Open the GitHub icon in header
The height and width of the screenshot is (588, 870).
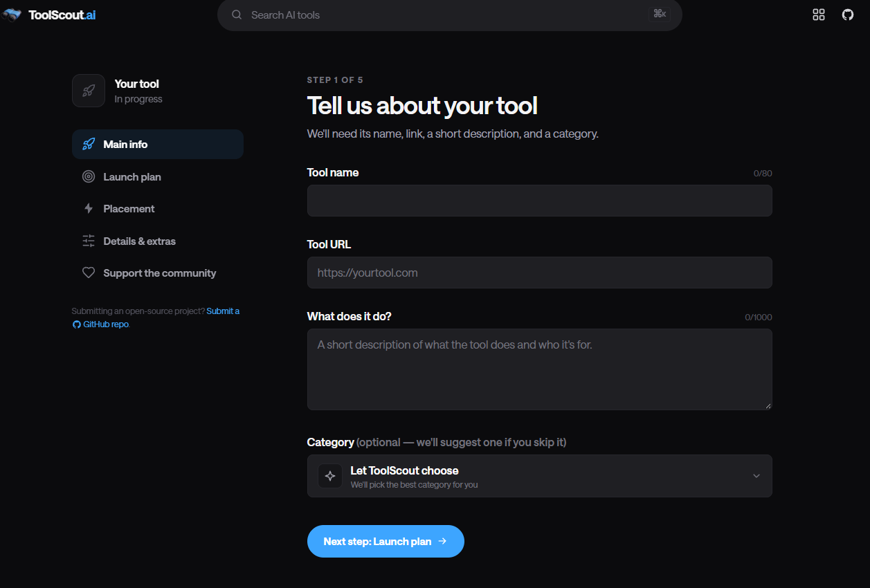pos(848,15)
